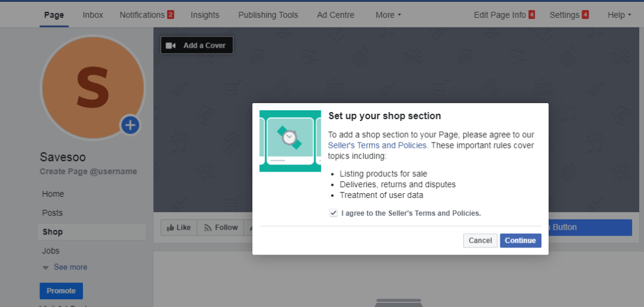Open the Inbox tab
Viewport: 644px width, 307px height.
pos(93,15)
